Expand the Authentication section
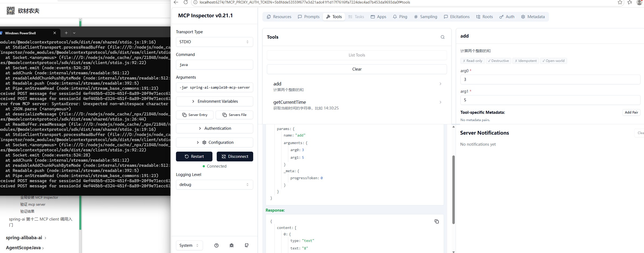Image resolution: width=644 pixels, height=253 pixels. click(x=214, y=128)
